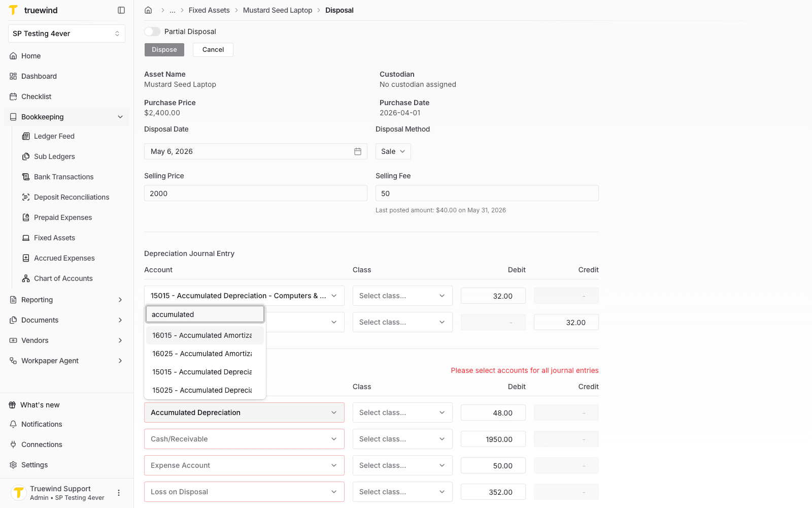Click the What's new gift icon

(x=12, y=405)
